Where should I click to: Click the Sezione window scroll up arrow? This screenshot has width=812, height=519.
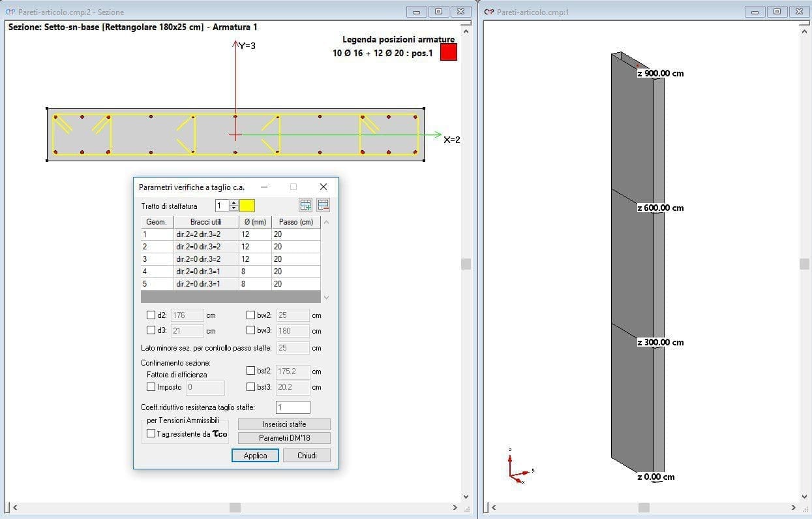point(466,31)
